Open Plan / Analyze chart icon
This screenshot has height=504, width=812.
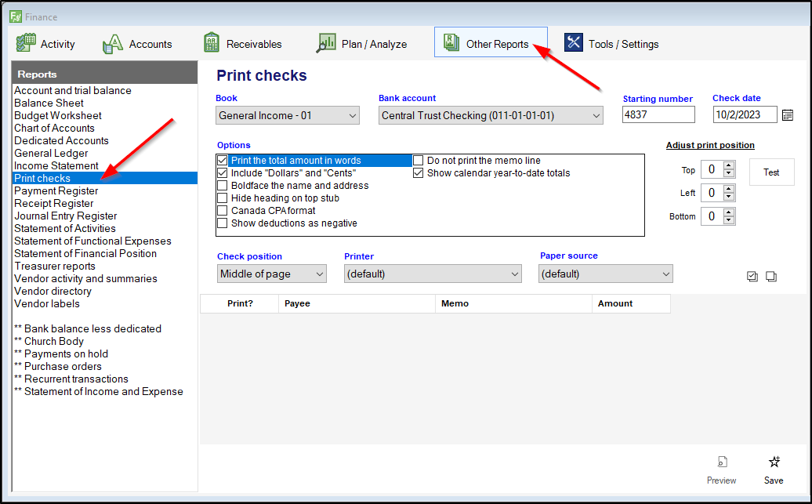326,43
